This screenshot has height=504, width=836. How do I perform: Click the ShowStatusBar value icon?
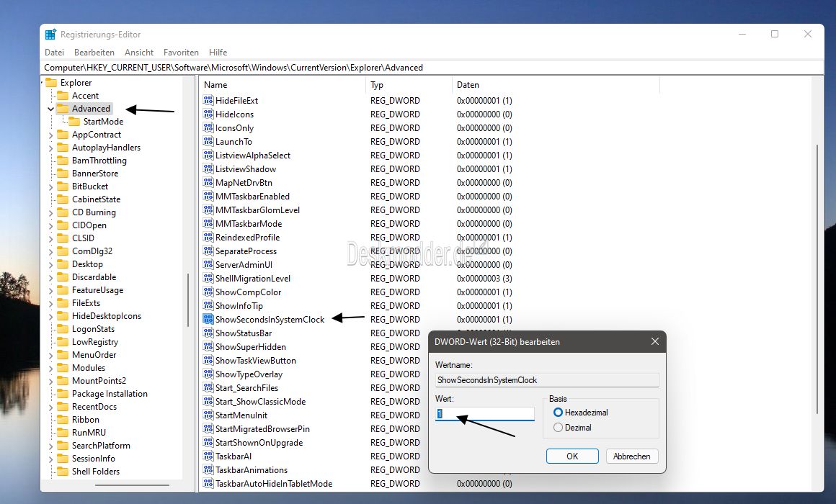[208, 333]
